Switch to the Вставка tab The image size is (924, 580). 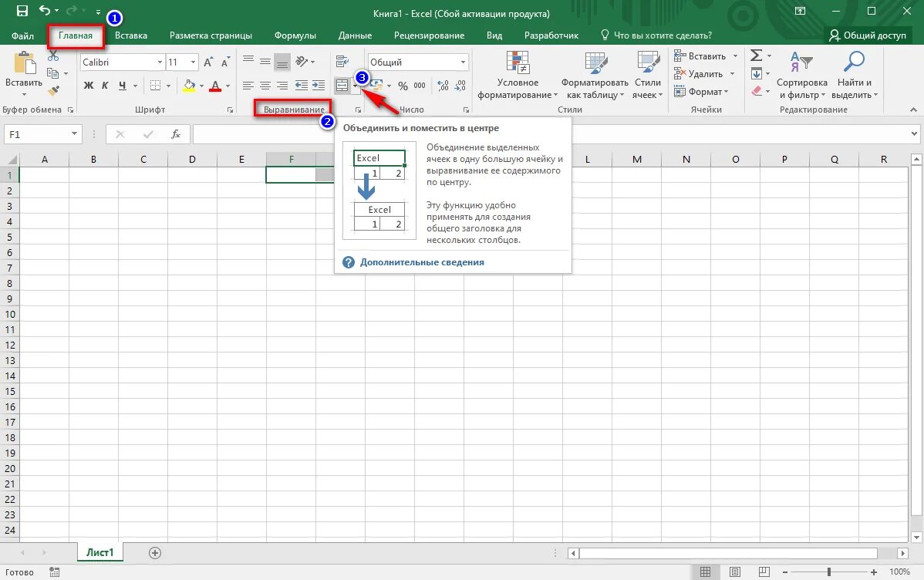pyautogui.click(x=131, y=35)
